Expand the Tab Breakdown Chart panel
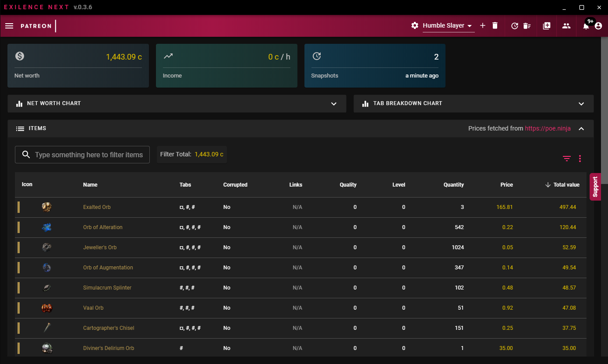 pos(581,104)
